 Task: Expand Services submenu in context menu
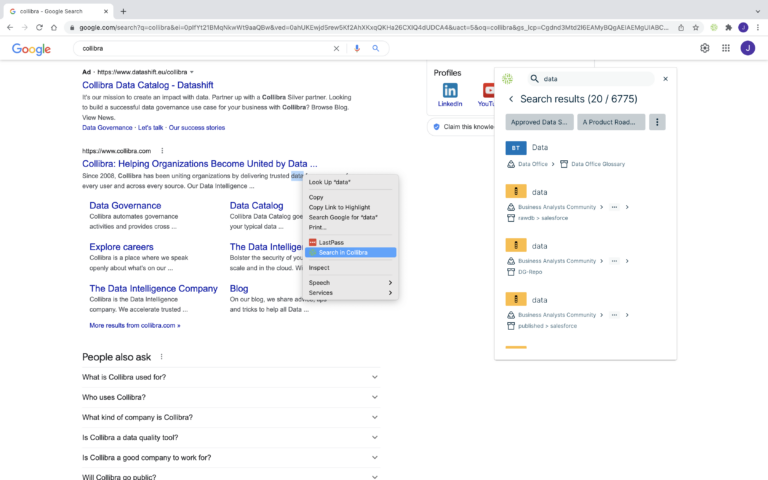point(350,293)
